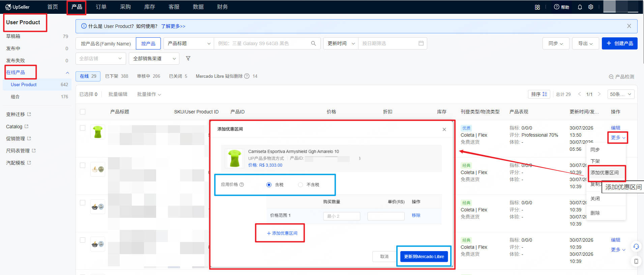Open 汽配模板 external link
Viewport: 644px width, 275px height.
point(19,163)
